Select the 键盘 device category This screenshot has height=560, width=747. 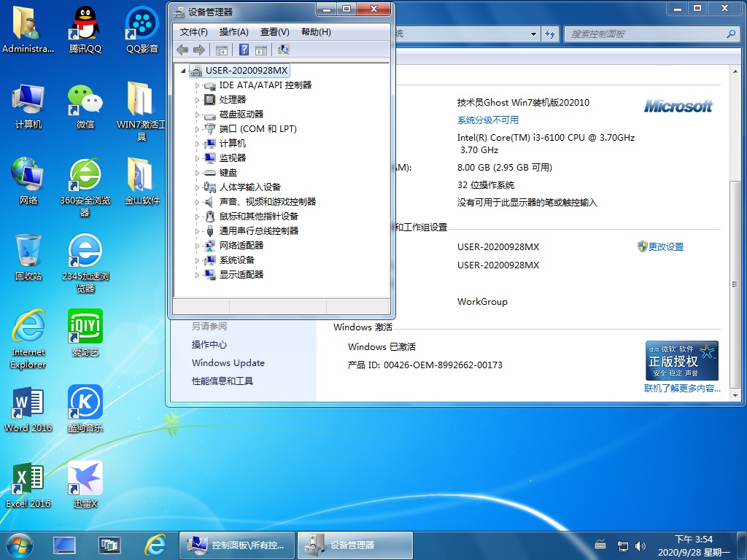228,173
